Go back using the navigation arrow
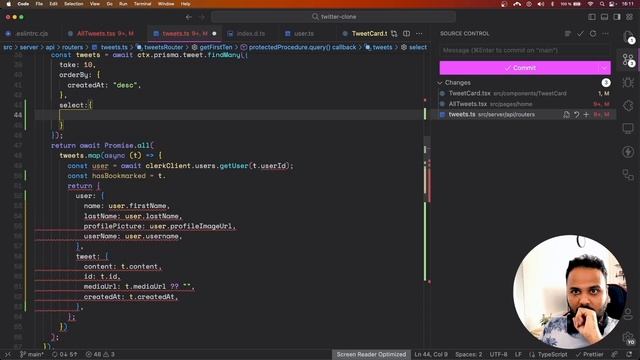The height and width of the screenshot is (360, 640). click(x=189, y=17)
